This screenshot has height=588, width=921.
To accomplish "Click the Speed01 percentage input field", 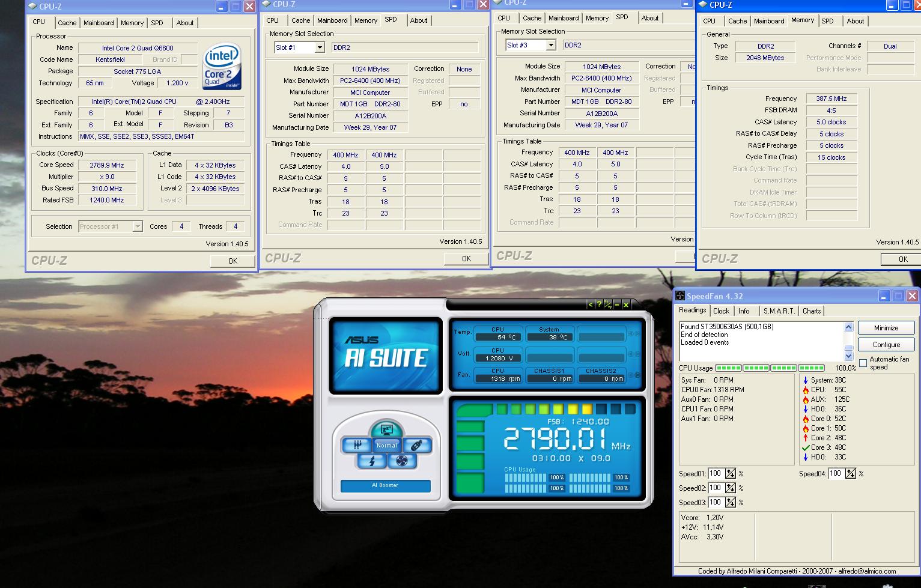I will tap(716, 473).
